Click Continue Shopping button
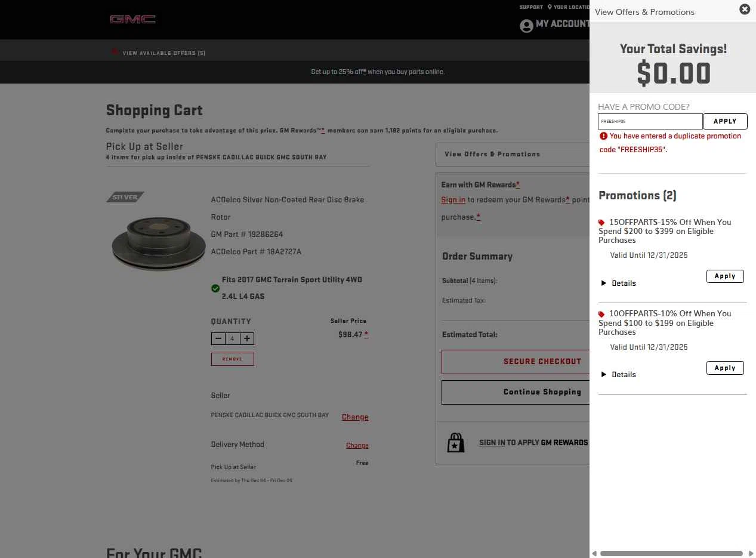The image size is (756, 558). (516, 392)
